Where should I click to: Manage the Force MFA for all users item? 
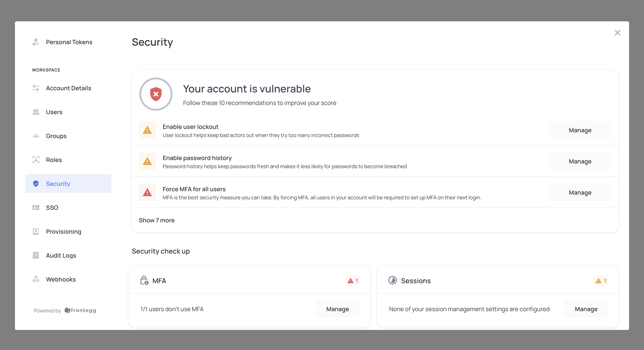coord(580,192)
